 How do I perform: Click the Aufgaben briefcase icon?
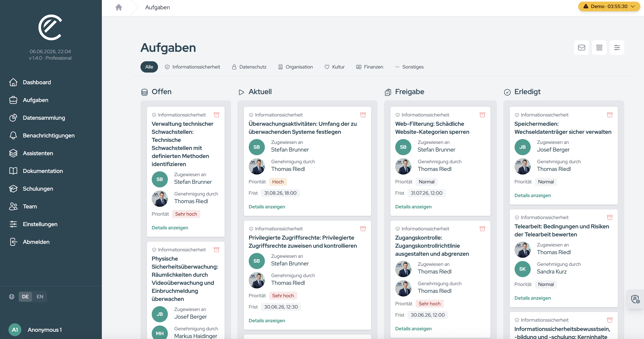click(13, 100)
